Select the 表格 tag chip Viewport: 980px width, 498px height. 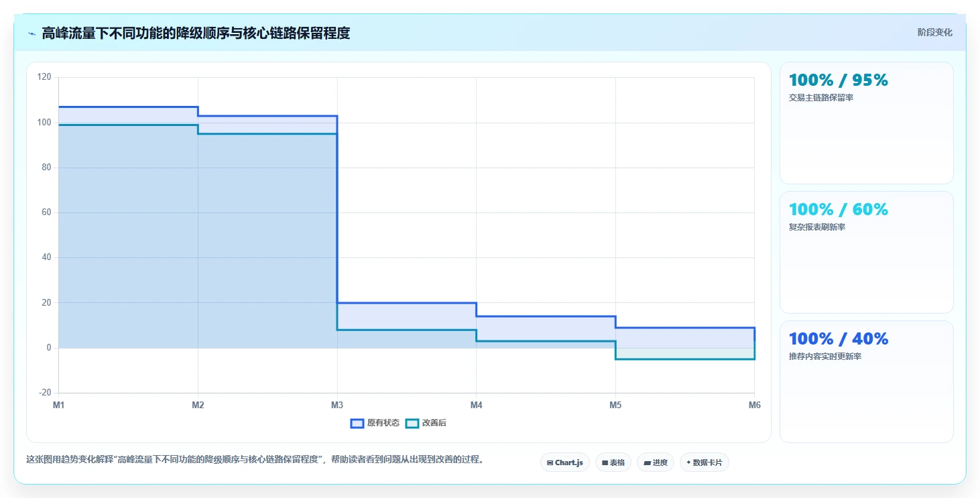click(x=613, y=462)
